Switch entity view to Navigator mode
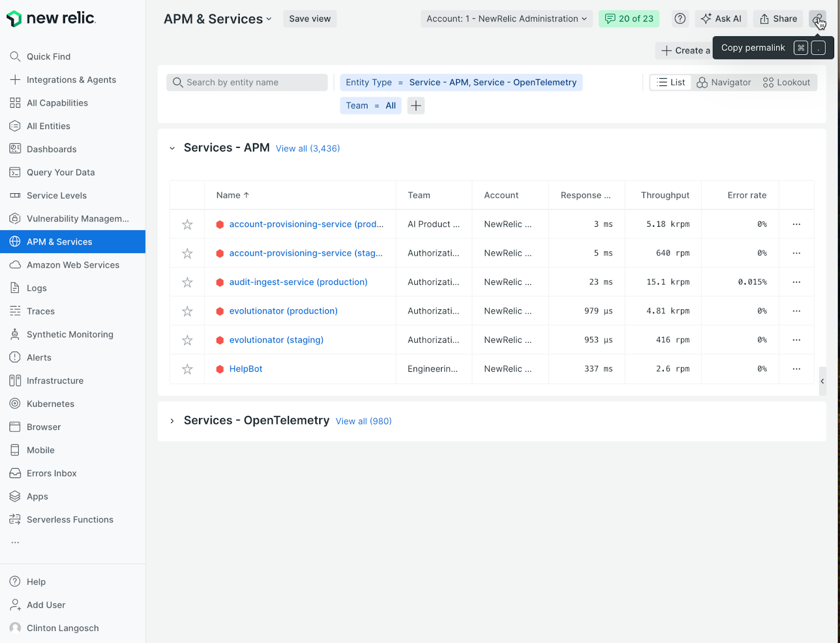This screenshot has height=643, width=840. click(724, 82)
